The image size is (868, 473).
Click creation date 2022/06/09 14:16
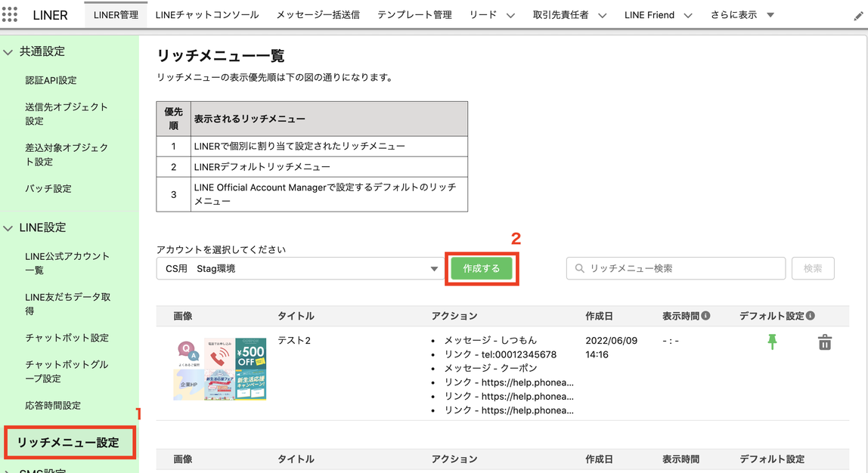611,348
